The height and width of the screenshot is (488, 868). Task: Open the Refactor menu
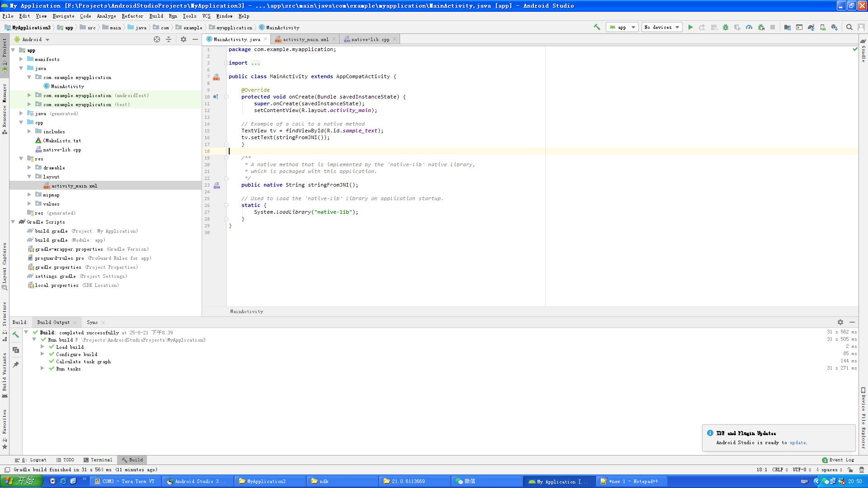[x=132, y=16]
